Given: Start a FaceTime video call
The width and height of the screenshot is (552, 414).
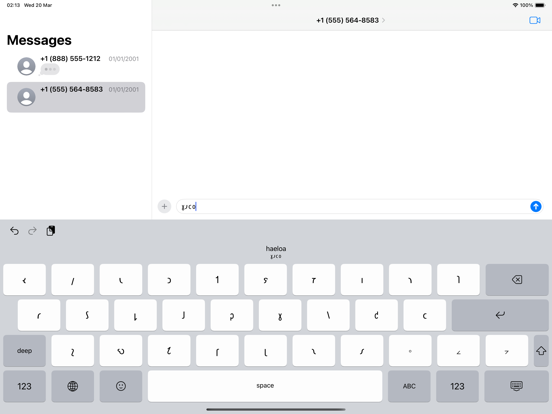Looking at the screenshot, I should pyautogui.click(x=535, y=20).
